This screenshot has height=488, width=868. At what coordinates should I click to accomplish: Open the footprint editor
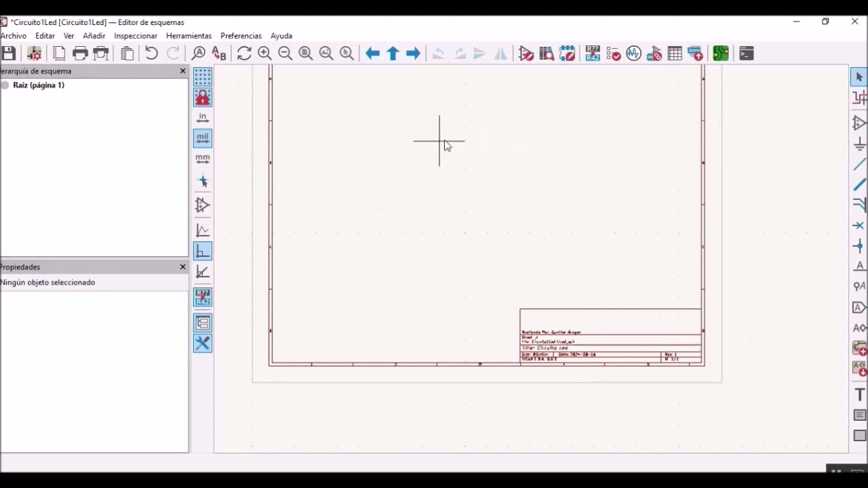coord(567,54)
